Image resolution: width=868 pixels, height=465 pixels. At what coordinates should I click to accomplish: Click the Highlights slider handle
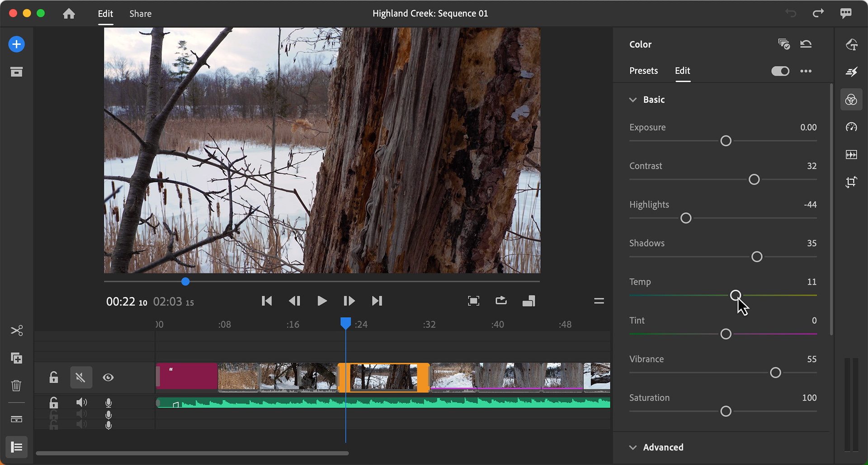686,218
